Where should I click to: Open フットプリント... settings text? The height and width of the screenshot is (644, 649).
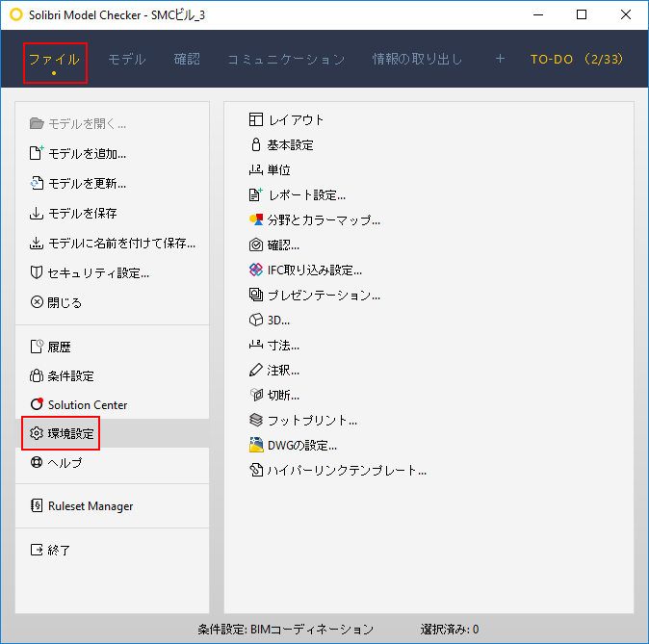coord(313,421)
